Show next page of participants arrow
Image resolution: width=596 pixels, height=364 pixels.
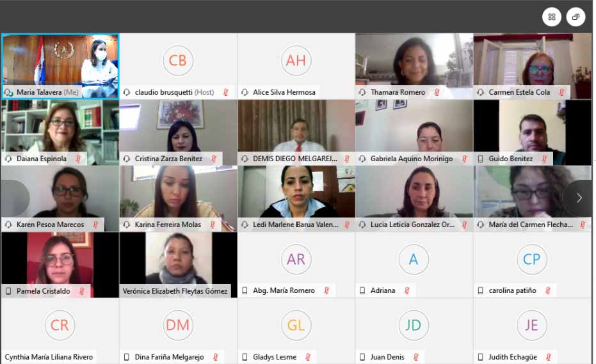(x=579, y=198)
